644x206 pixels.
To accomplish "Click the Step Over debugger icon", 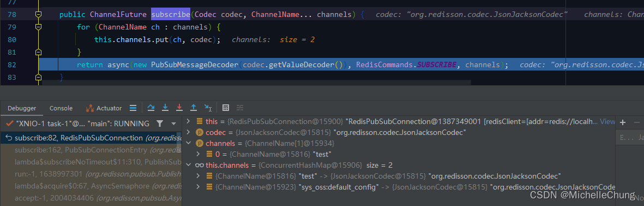I will point(151,108).
